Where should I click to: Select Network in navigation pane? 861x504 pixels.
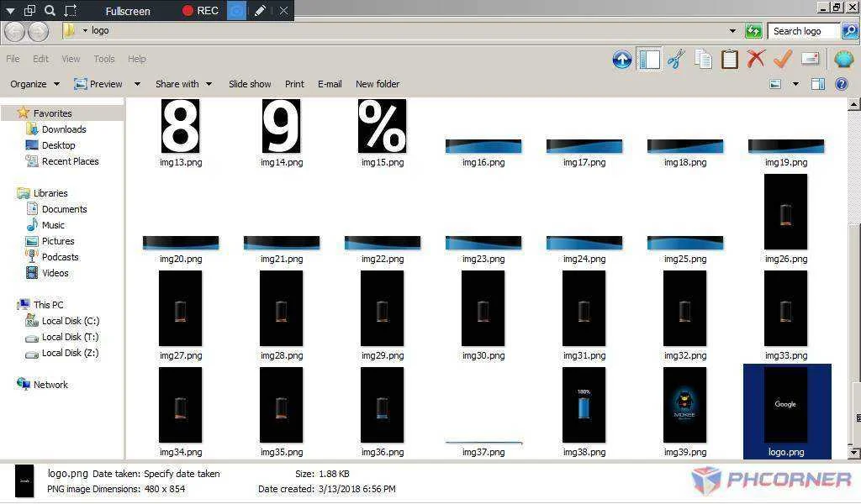pos(50,385)
